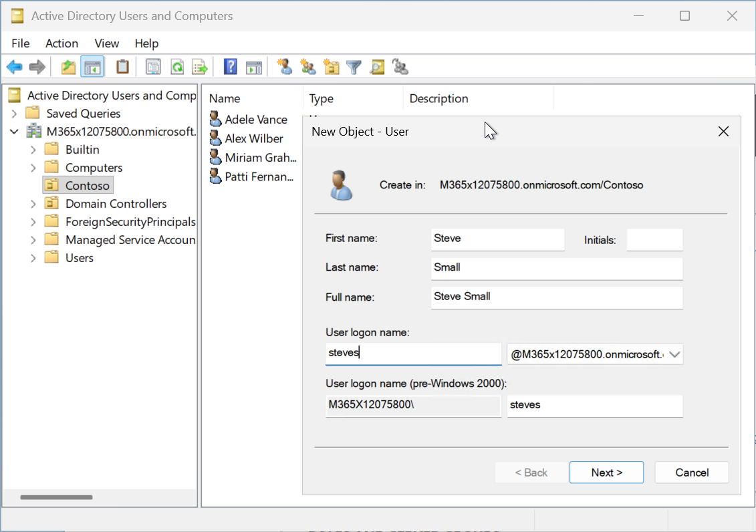Click the blue Back arrow in toolbar
This screenshot has width=756, height=532.
coord(14,67)
